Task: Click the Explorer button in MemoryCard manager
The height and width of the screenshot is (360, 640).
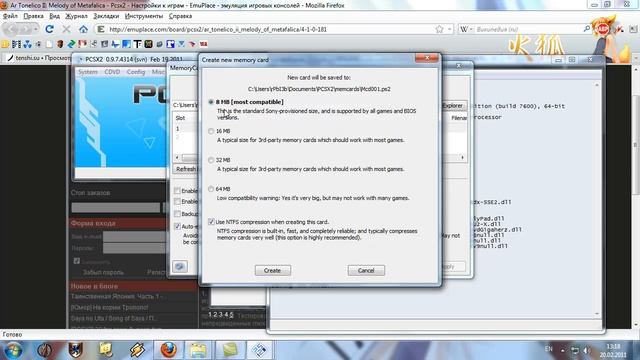Action: click(453, 105)
